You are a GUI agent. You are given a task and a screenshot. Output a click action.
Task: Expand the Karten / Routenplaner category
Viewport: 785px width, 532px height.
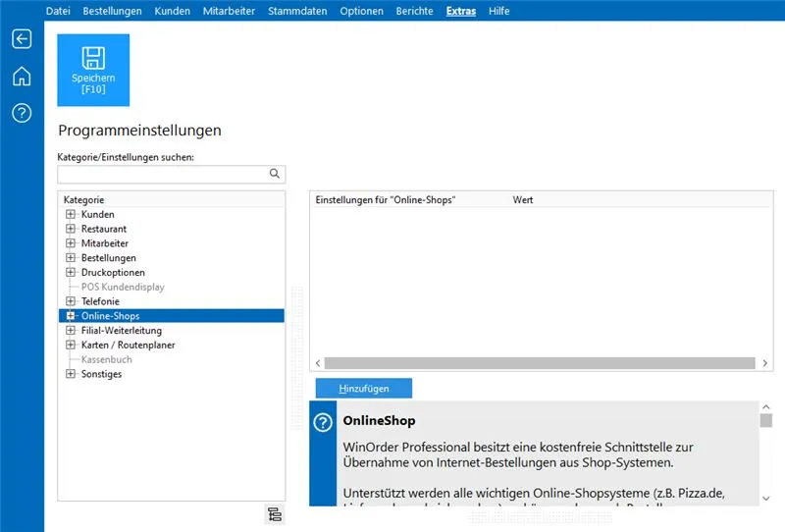71,346
